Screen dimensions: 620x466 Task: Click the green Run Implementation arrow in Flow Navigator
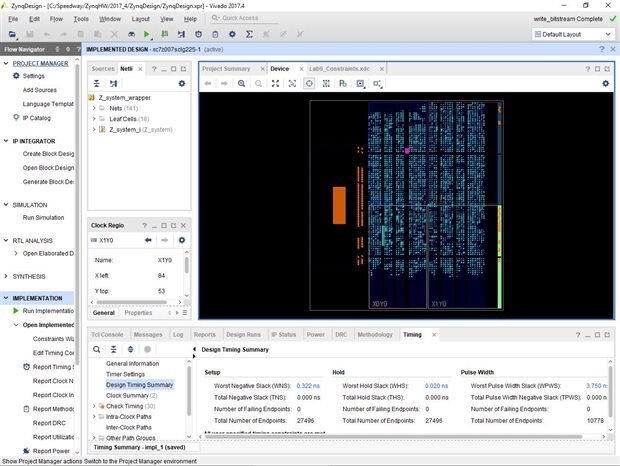[x=14, y=311]
